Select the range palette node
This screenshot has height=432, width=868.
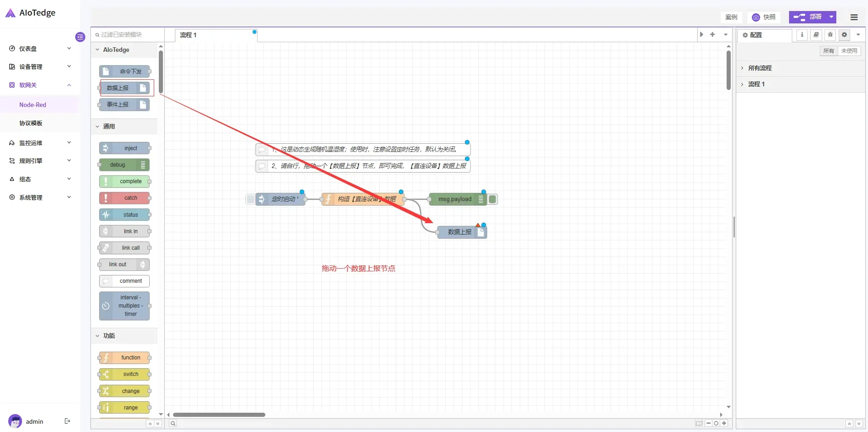pos(124,408)
